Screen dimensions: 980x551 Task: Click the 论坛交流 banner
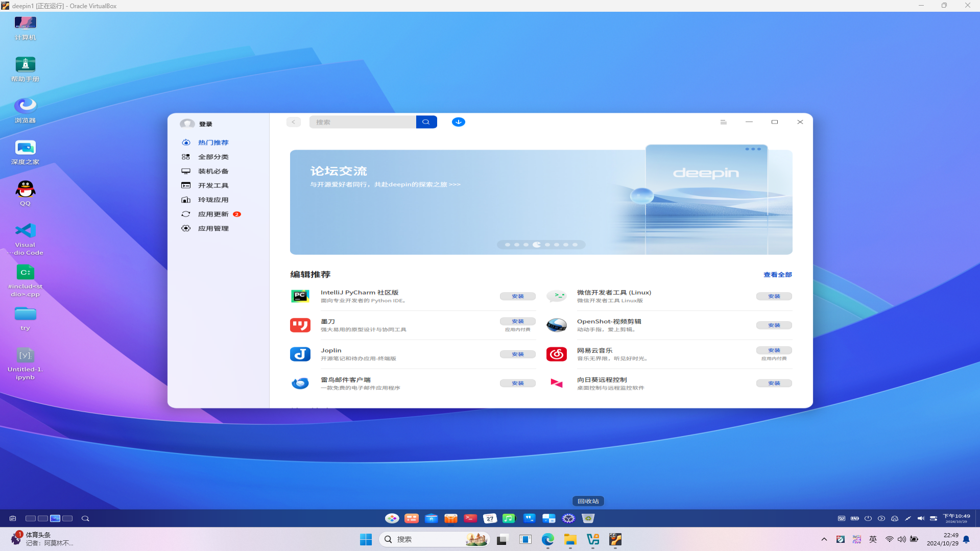(541, 202)
